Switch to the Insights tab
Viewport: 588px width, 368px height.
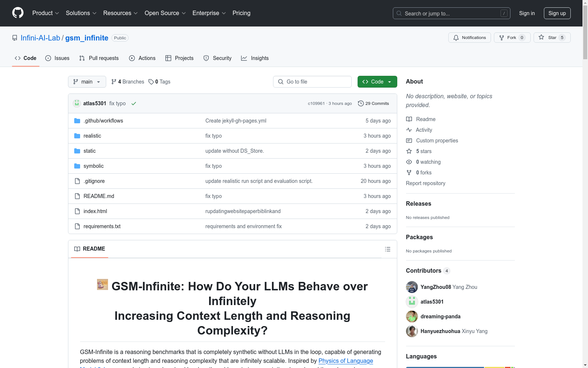click(x=255, y=58)
